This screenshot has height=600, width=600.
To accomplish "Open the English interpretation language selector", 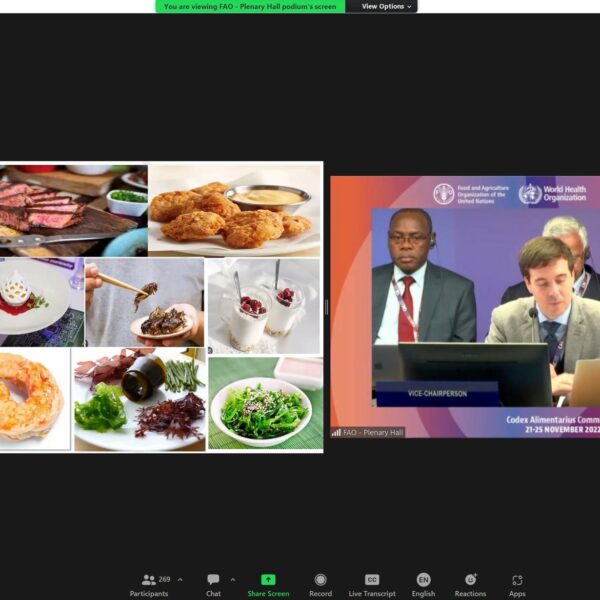I will 423,583.
